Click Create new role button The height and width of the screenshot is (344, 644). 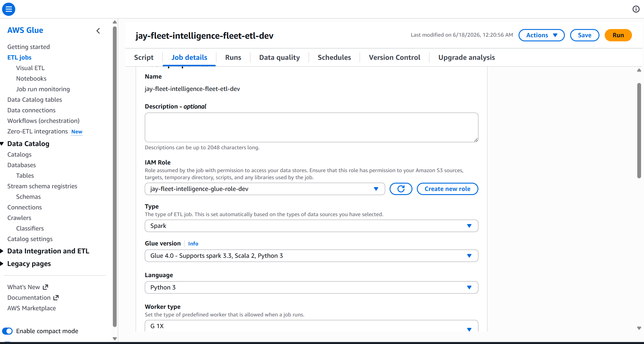pyautogui.click(x=447, y=189)
